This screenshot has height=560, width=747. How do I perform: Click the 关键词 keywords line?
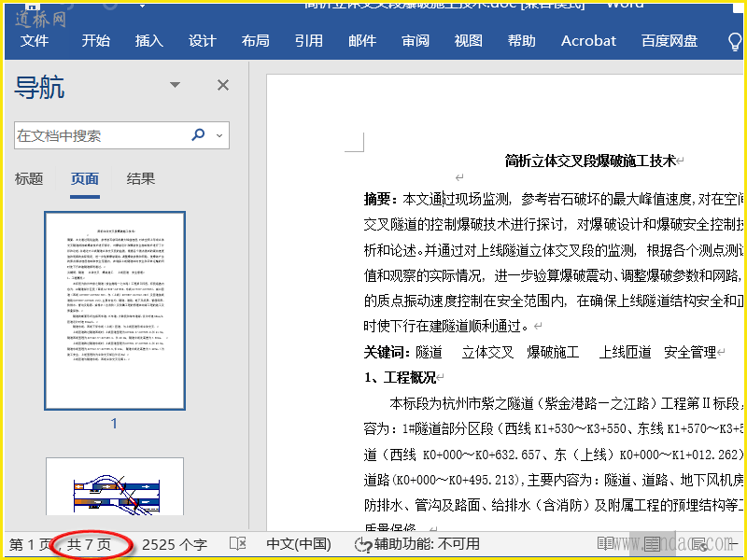[541, 353]
